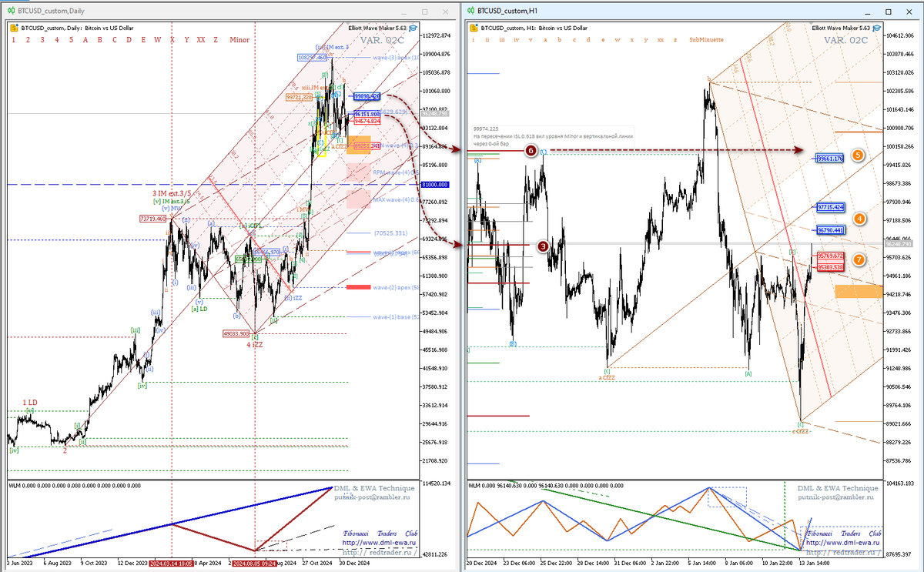The image size is (924, 572).
Task: Select wave label A in Daily label row
Action: point(85,39)
